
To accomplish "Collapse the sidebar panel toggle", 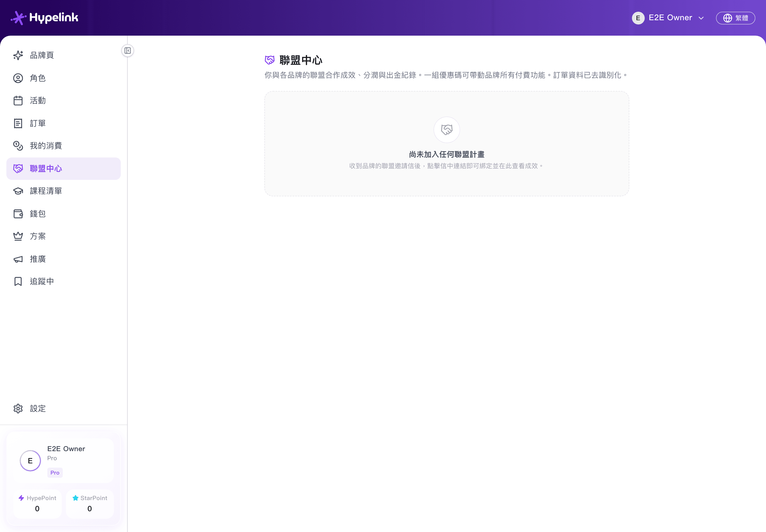I will tap(128, 51).
